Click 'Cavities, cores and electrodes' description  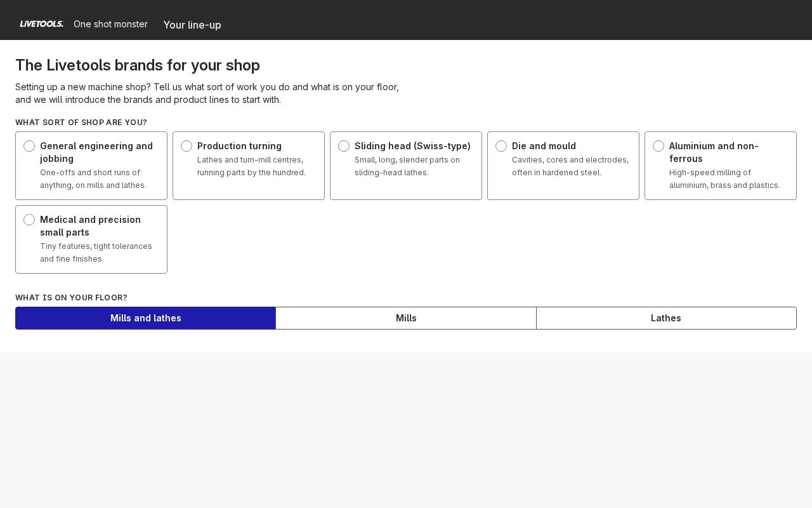click(x=570, y=166)
